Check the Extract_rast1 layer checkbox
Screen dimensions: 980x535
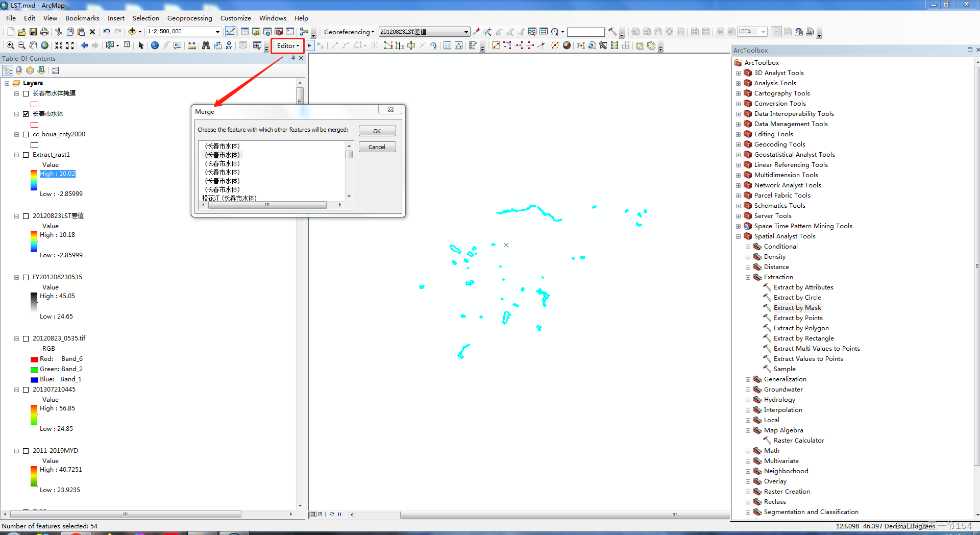[x=26, y=155]
